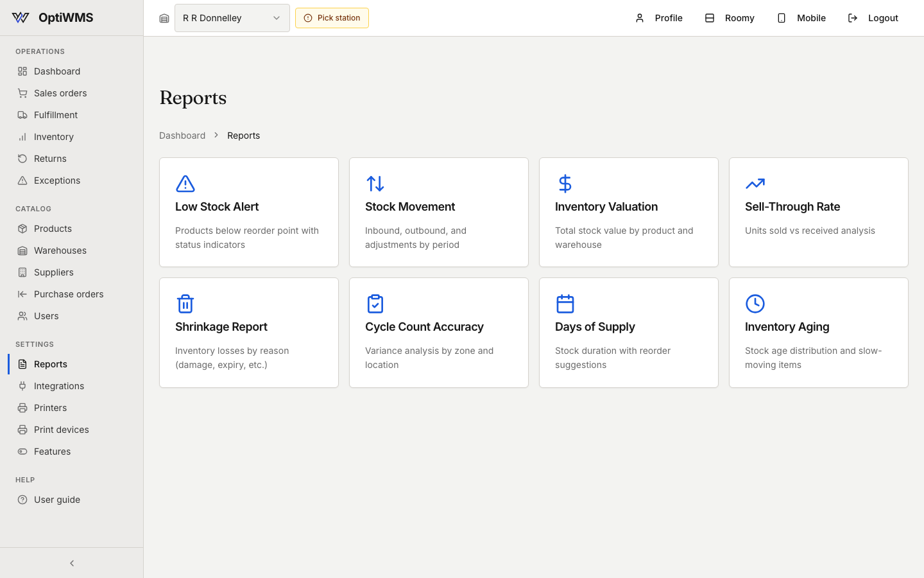Click the Stock Movement up-down arrows icon
This screenshot has height=578, width=924.
(x=375, y=184)
